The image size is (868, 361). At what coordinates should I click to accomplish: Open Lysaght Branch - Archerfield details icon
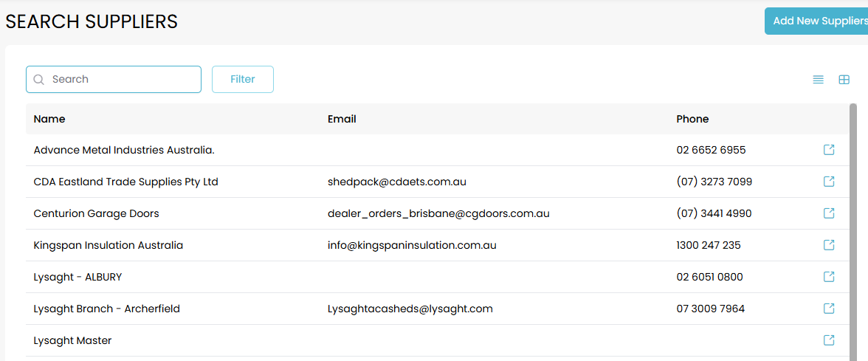click(829, 309)
